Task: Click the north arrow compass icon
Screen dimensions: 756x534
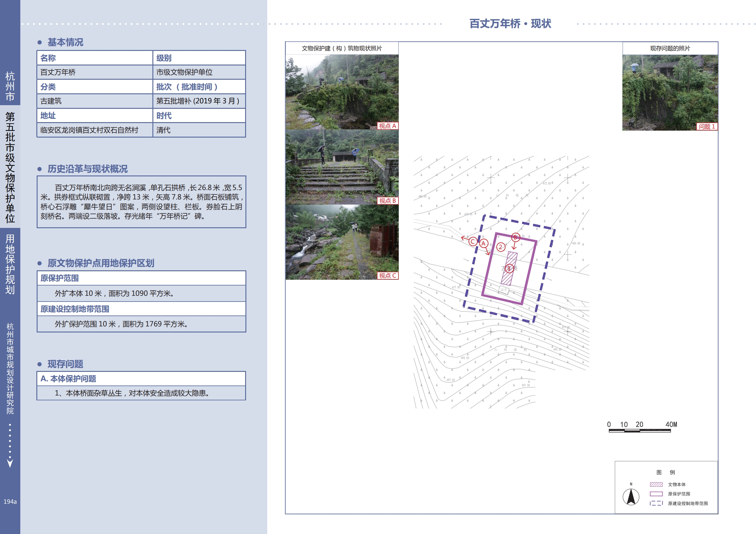Action: 631,496
